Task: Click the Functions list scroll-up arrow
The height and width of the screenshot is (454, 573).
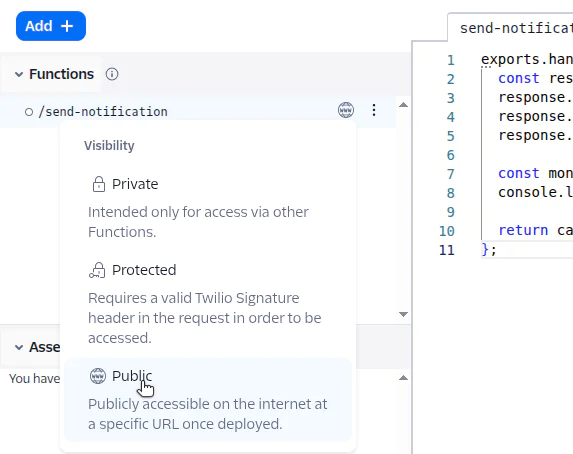Action: pyautogui.click(x=403, y=105)
